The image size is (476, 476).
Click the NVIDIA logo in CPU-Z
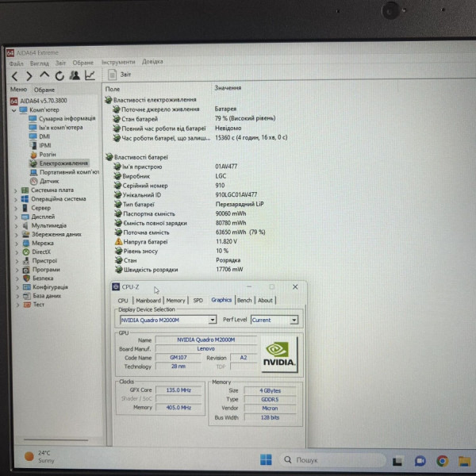(279, 355)
